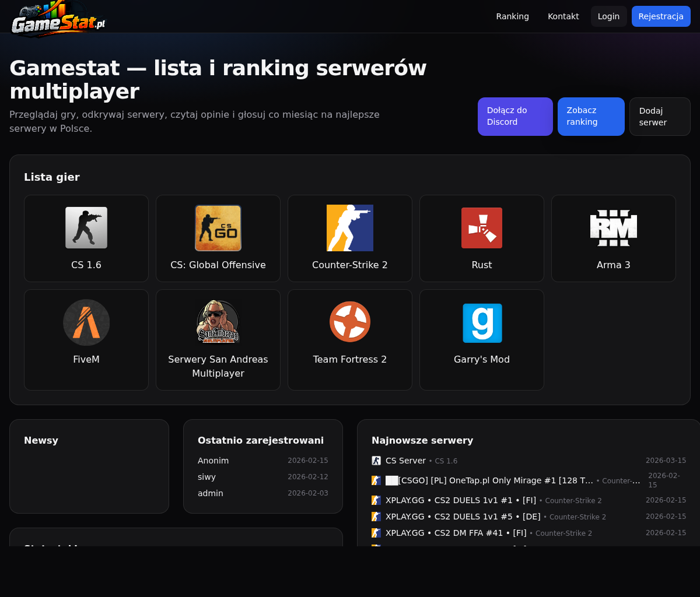The height and width of the screenshot is (597, 700).
Task: Click the Ostatnio zarejestrowani heading
Action: pos(261,440)
